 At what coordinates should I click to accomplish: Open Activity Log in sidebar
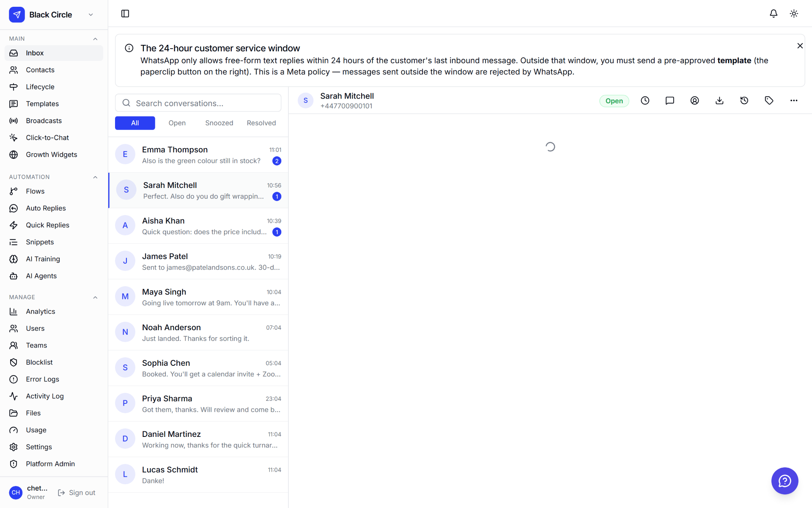pos(54,396)
